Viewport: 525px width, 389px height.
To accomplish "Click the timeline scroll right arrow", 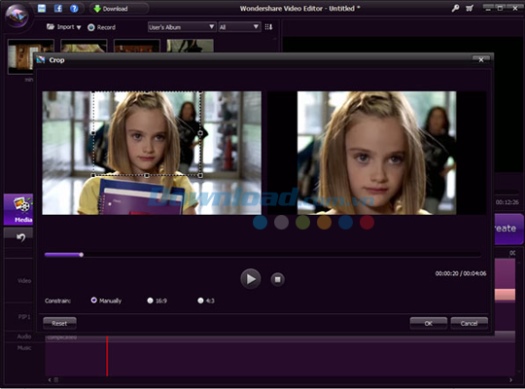I will (x=511, y=380).
